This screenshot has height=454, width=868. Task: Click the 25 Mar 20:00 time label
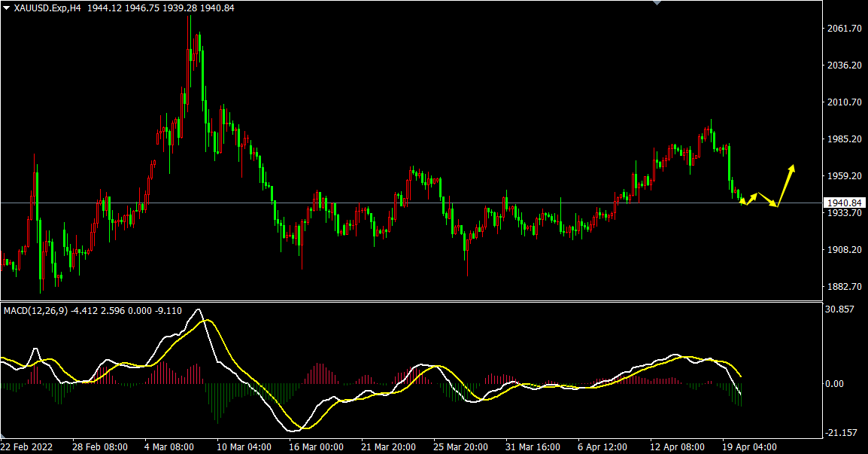(x=461, y=446)
